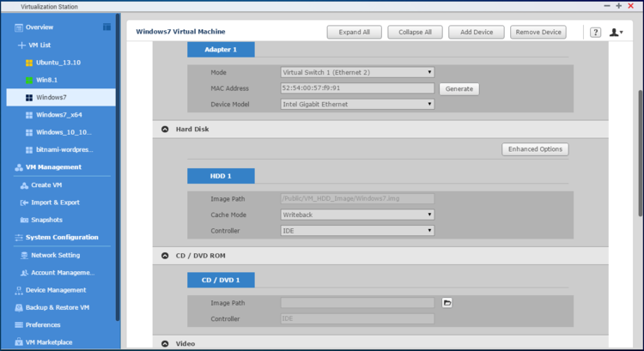644x351 pixels.
Task: Select the HDD 1 tab
Action: pyautogui.click(x=221, y=176)
